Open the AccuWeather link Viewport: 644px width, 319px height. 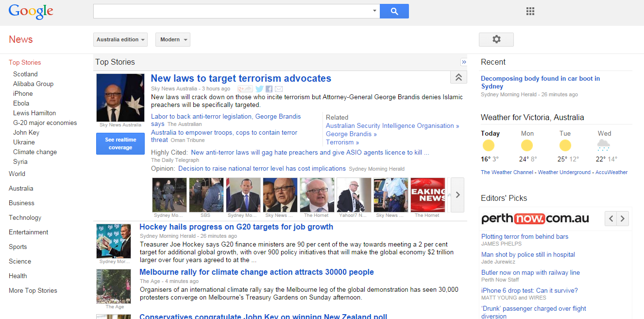pos(611,172)
